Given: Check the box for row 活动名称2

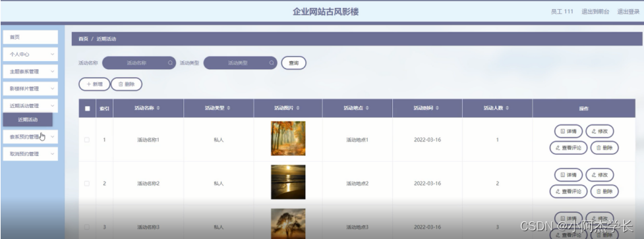Looking at the screenshot, I should [x=86, y=183].
